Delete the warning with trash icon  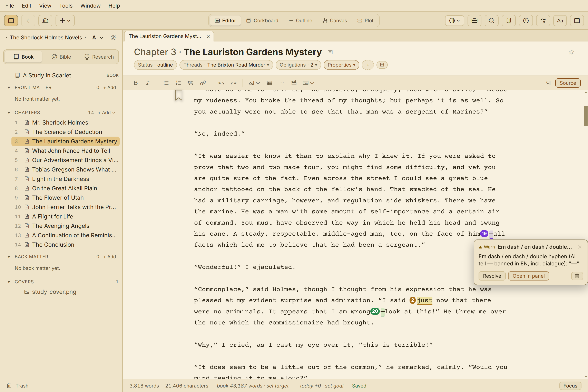click(x=577, y=276)
